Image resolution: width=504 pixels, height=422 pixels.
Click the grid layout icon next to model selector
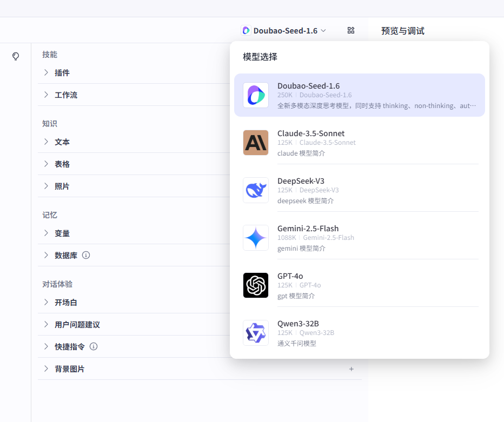350,30
